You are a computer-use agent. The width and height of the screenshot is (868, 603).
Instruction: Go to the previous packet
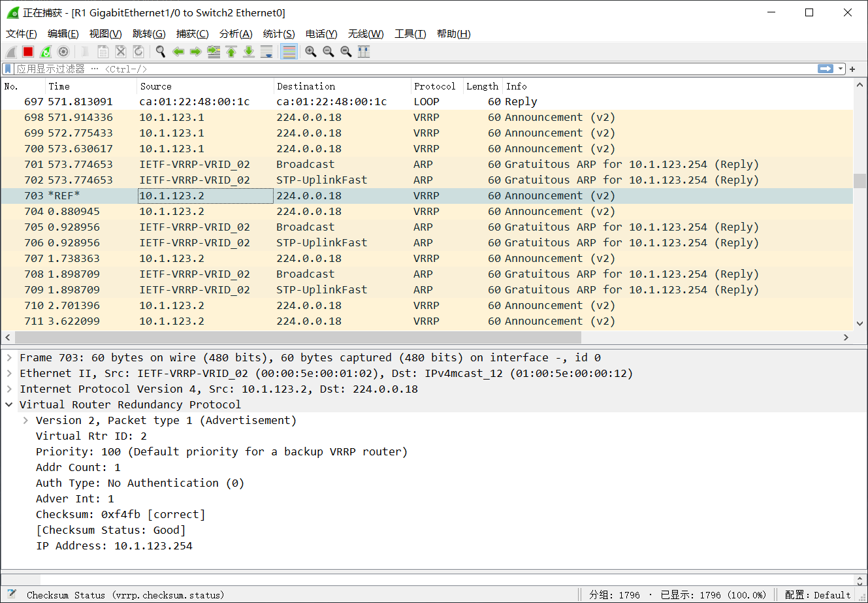pos(178,51)
